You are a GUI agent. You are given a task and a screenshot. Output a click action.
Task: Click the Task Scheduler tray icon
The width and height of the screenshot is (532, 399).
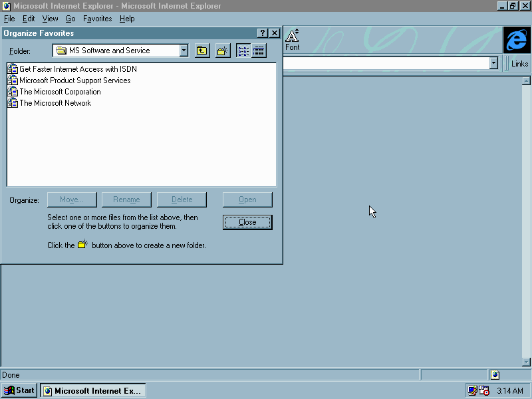pyautogui.click(x=483, y=391)
